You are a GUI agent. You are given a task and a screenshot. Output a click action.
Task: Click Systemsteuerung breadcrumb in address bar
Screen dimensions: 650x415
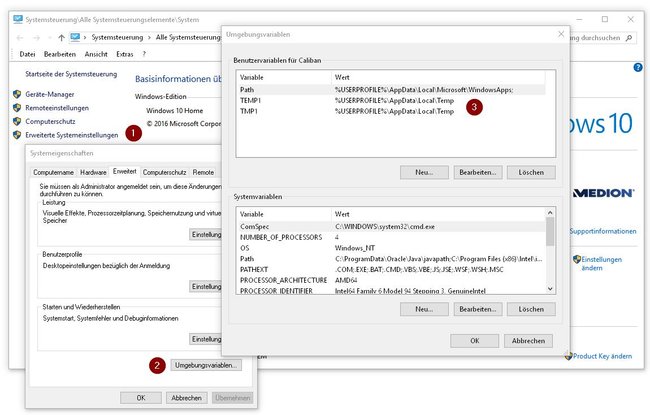click(x=117, y=37)
